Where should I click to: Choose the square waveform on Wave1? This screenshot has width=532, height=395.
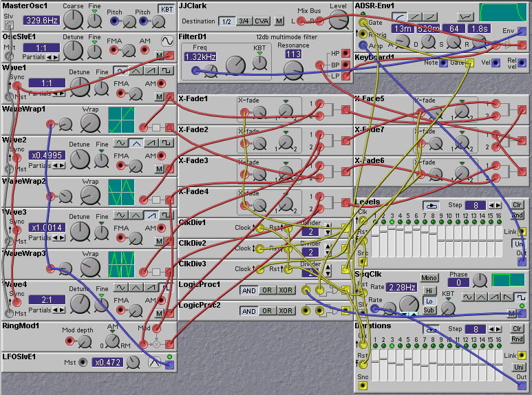pyautogui.click(x=168, y=70)
